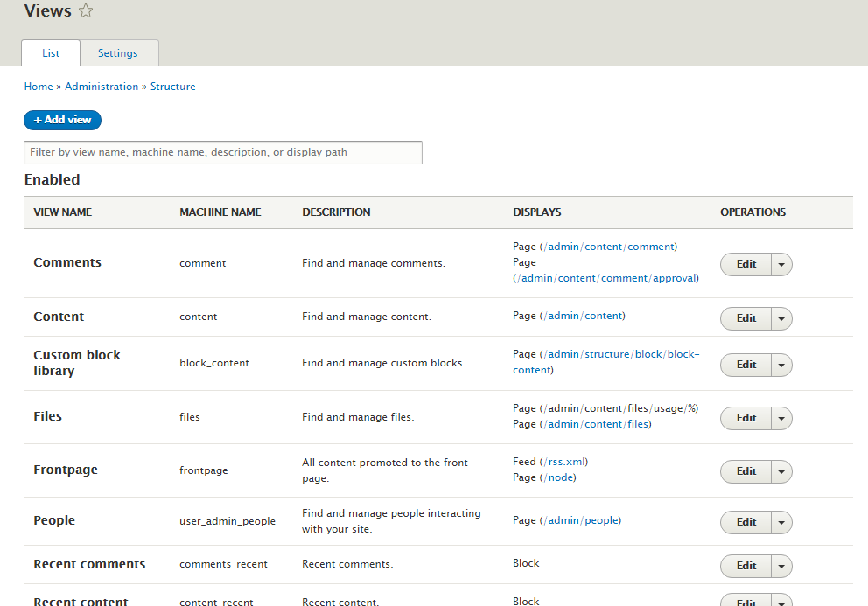
Task: Open the People view operations dropdown
Action: point(781,522)
